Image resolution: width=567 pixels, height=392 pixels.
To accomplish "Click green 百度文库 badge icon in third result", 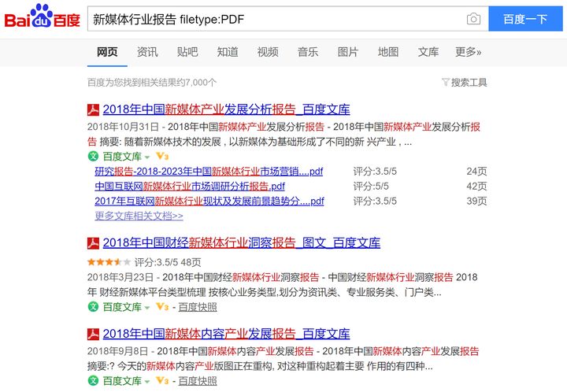I will [93, 380].
